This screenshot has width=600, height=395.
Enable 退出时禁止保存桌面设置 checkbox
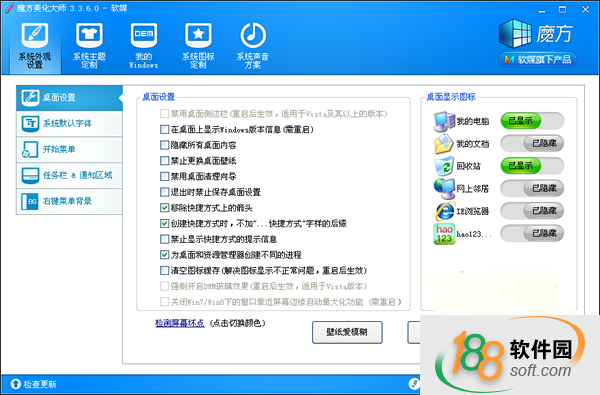click(165, 192)
